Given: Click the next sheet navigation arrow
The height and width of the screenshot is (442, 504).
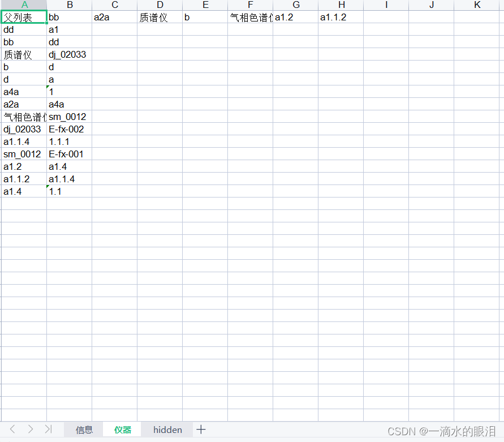Looking at the screenshot, I should [x=31, y=430].
